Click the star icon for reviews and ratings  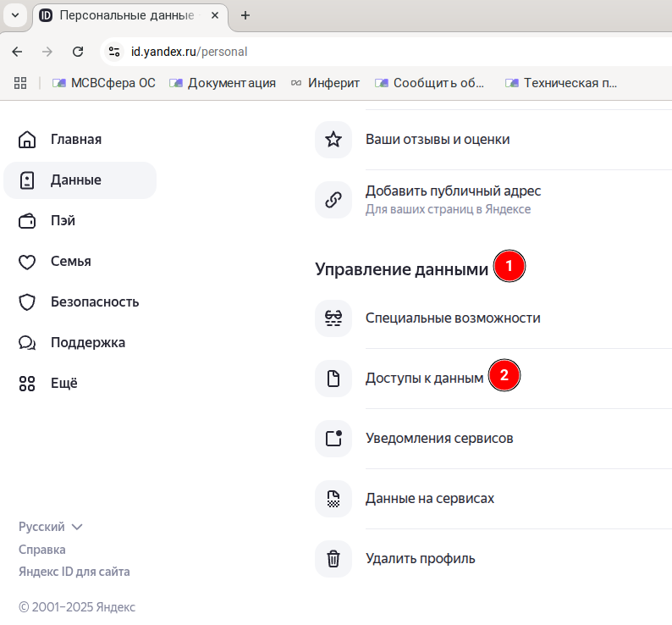click(x=333, y=140)
